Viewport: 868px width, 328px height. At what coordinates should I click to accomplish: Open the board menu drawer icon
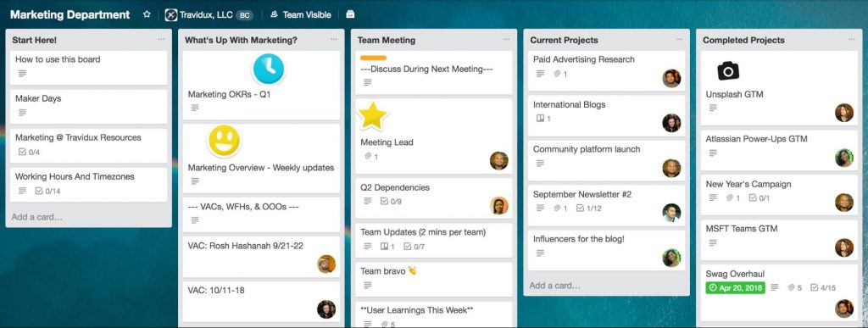coord(350,14)
